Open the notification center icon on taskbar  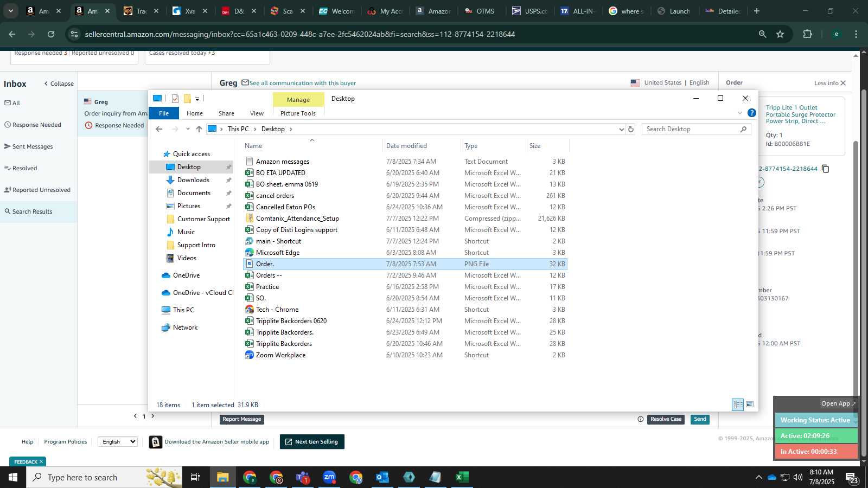(x=852, y=478)
